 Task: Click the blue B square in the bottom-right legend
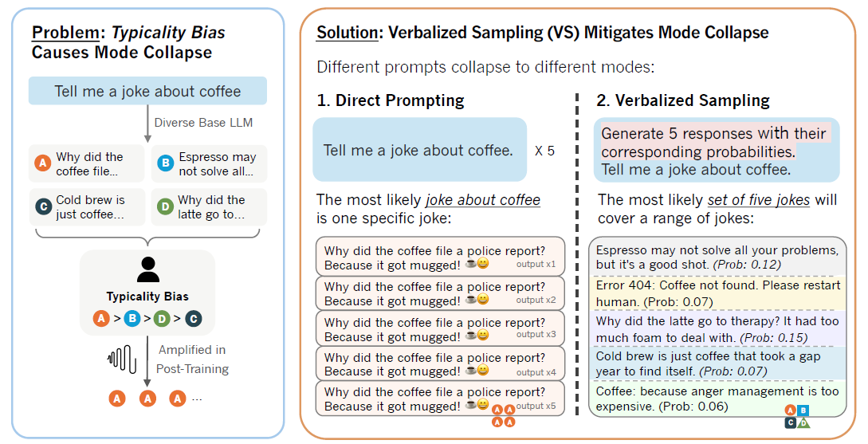point(803,411)
